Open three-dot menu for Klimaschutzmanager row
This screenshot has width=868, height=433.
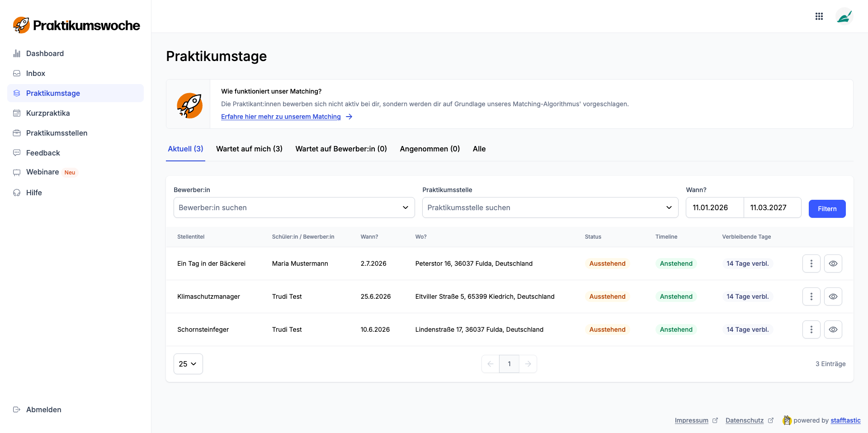point(811,297)
